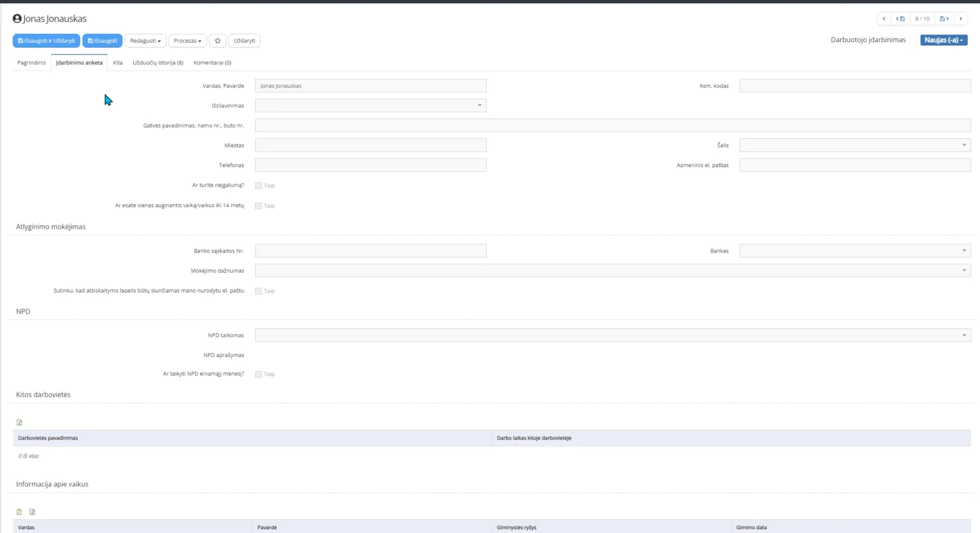Image resolution: width=980 pixels, height=533 pixels.
Task: Click the star favorite icon button
Action: [x=218, y=41]
